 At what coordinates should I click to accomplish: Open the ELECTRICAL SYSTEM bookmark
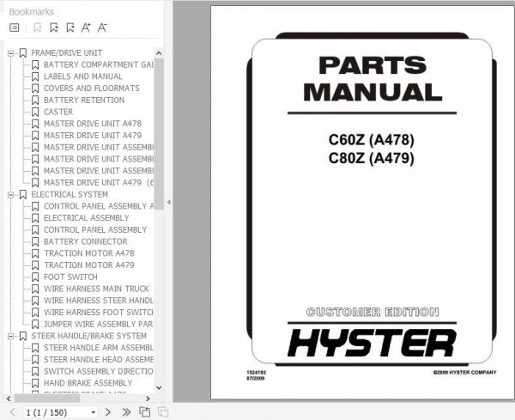pos(70,195)
